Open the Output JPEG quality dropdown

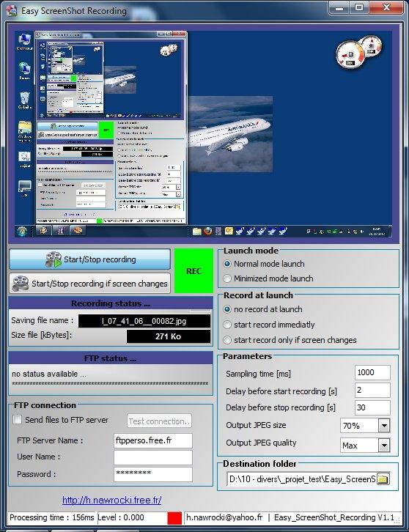[384, 445]
